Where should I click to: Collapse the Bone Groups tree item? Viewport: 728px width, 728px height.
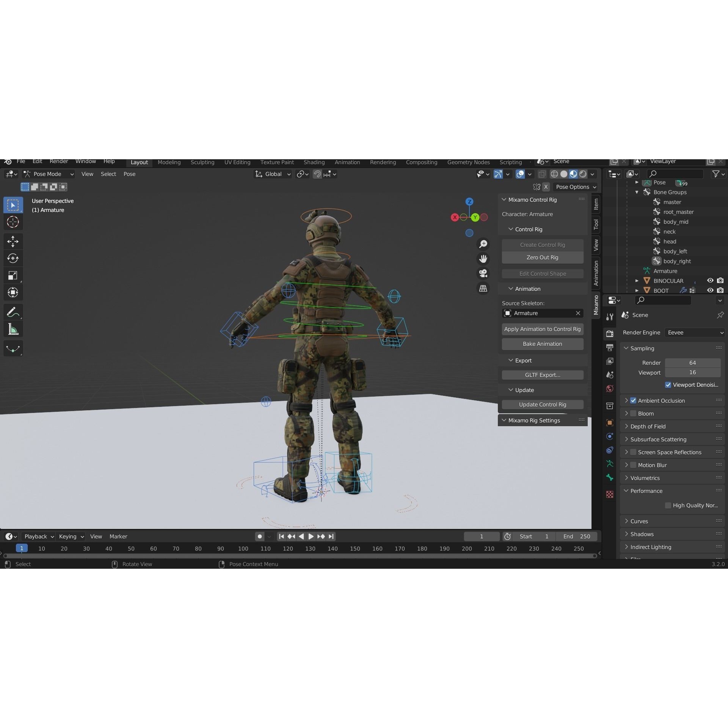(637, 192)
